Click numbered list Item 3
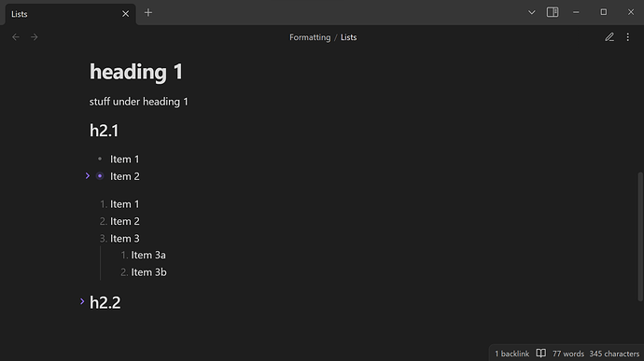The height and width of the screenshot is (361, 644). point(125,239)
